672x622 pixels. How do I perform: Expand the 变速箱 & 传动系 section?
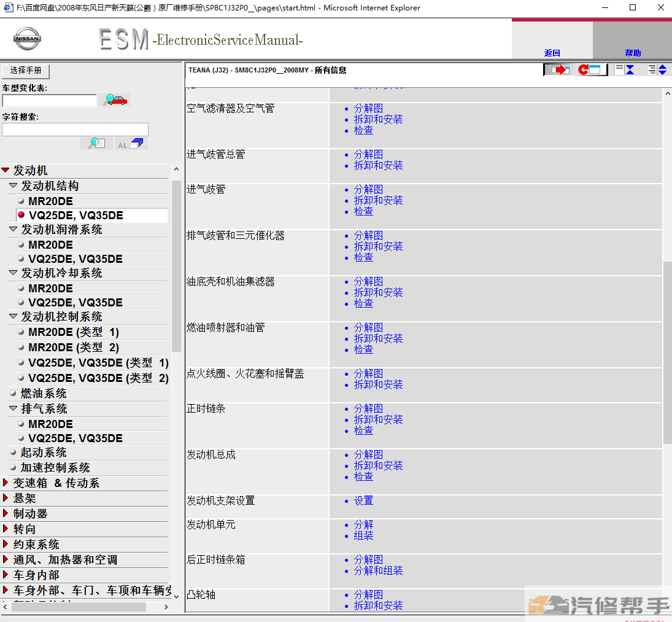6,483
